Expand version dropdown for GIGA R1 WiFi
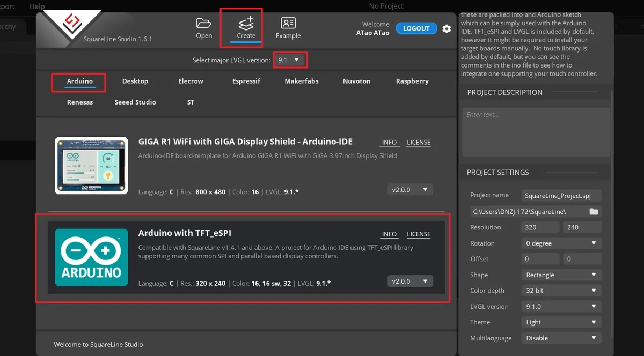Image resolution: width=644 pixels, height=356 pixels. pos(410,189)
